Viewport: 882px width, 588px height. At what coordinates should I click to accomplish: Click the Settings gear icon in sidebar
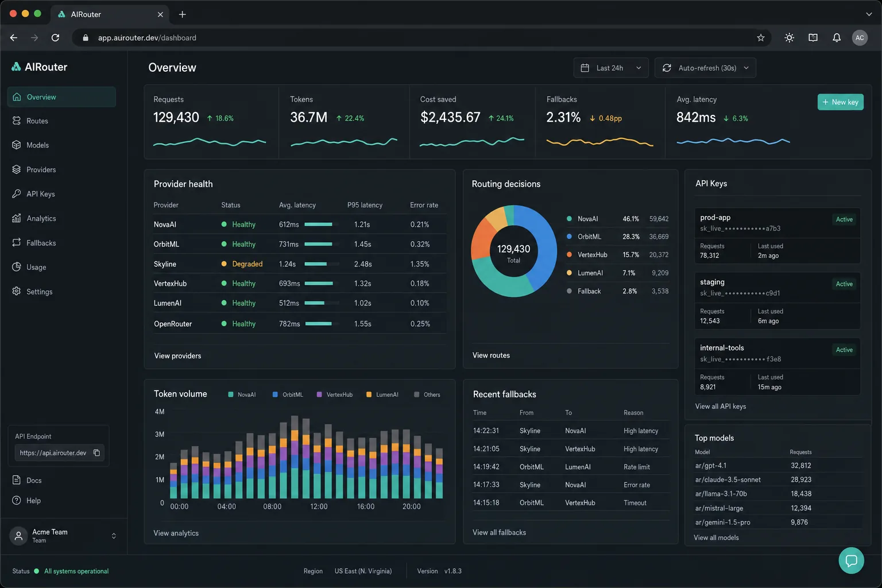click(x=17, y=292)
